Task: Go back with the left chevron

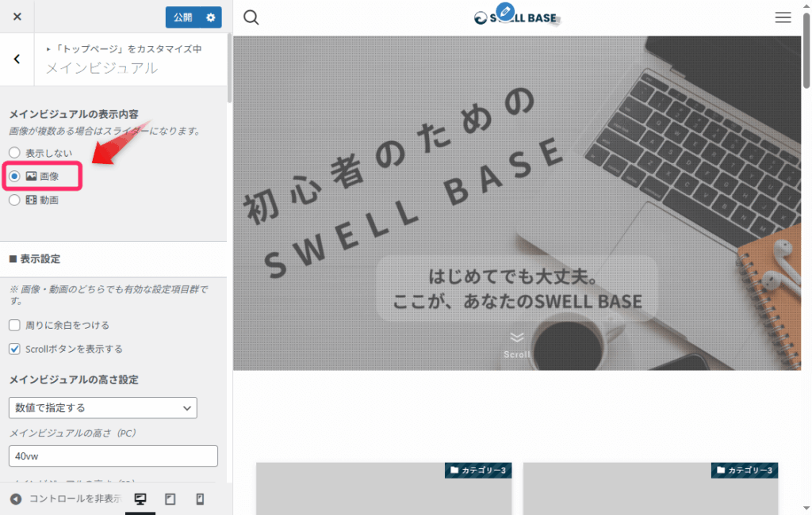Action: 17,59
